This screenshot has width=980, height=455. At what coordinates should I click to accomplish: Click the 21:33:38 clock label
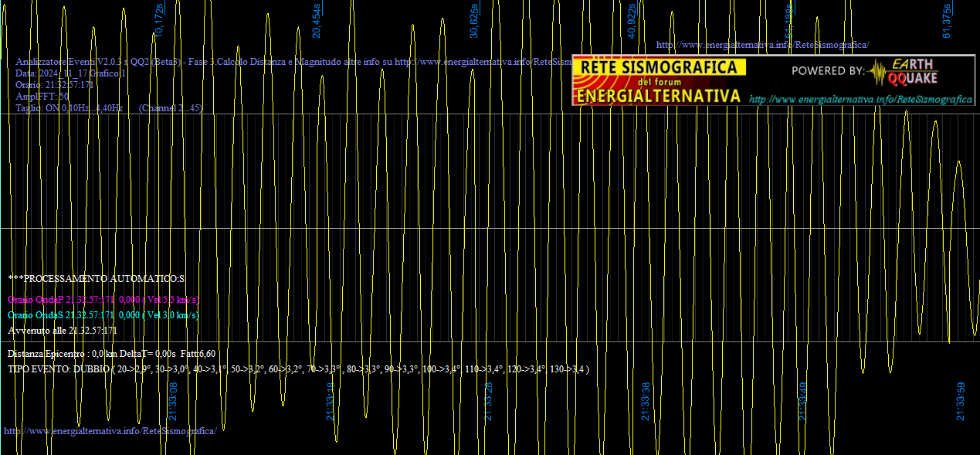646,401
